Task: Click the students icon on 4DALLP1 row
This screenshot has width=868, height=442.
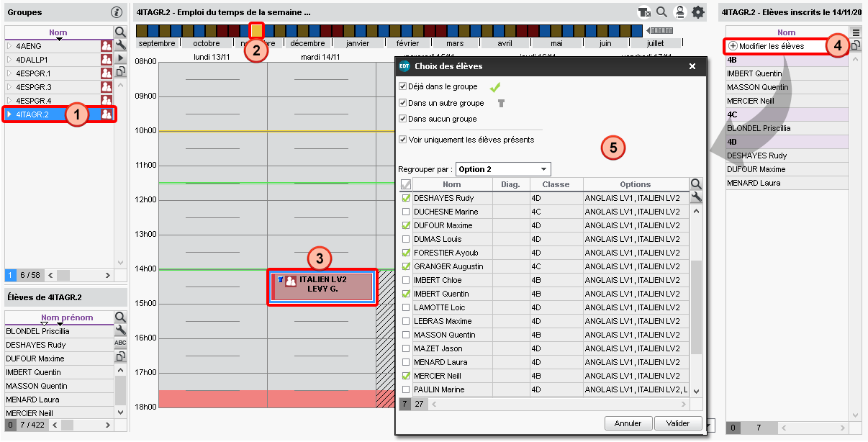Action: tap(107, 59)
